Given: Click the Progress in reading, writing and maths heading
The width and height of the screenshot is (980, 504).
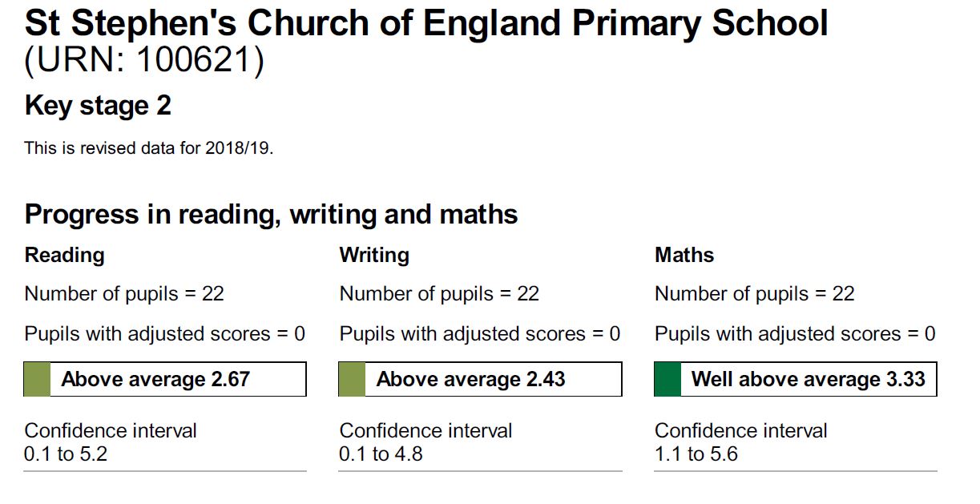Looking at the screenshot, I should click(x=271, y=215).
